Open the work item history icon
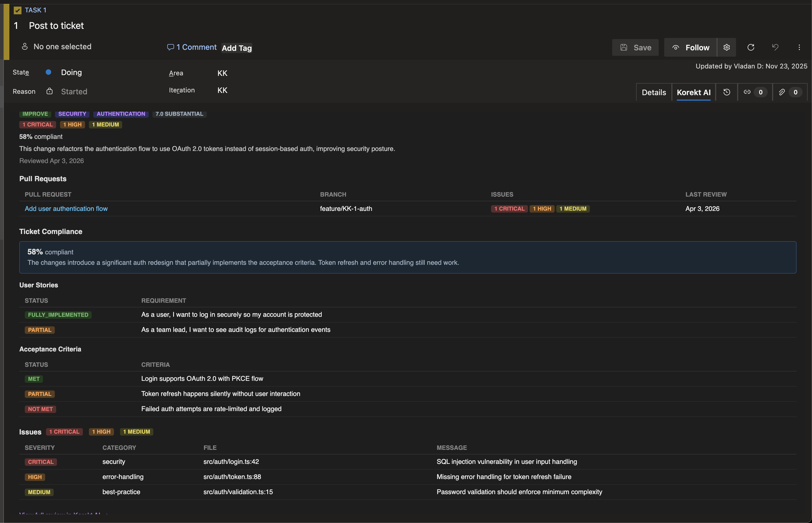Screen dimensions: 812x523 click(727, 92)
